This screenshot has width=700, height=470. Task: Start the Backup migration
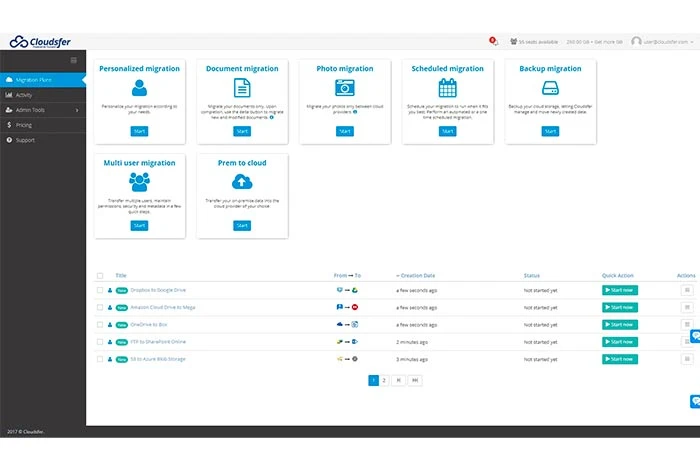point(550,131)
